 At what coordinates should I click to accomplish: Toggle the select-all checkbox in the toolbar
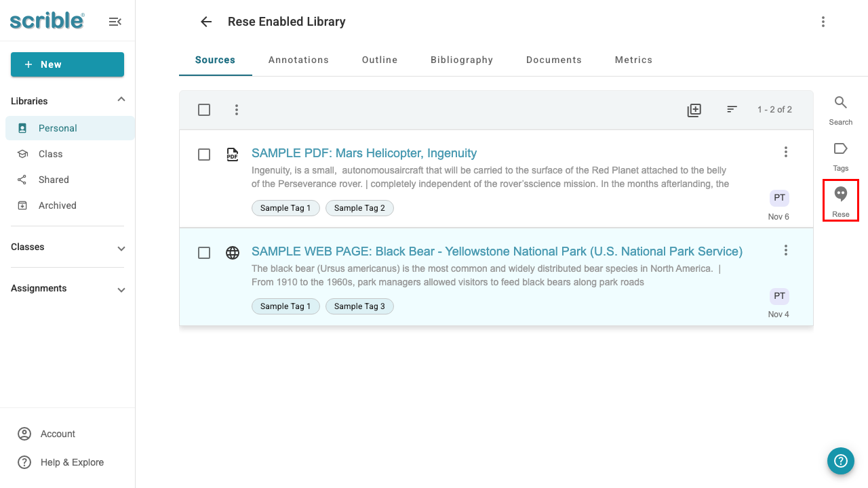(x=204, y=109)
